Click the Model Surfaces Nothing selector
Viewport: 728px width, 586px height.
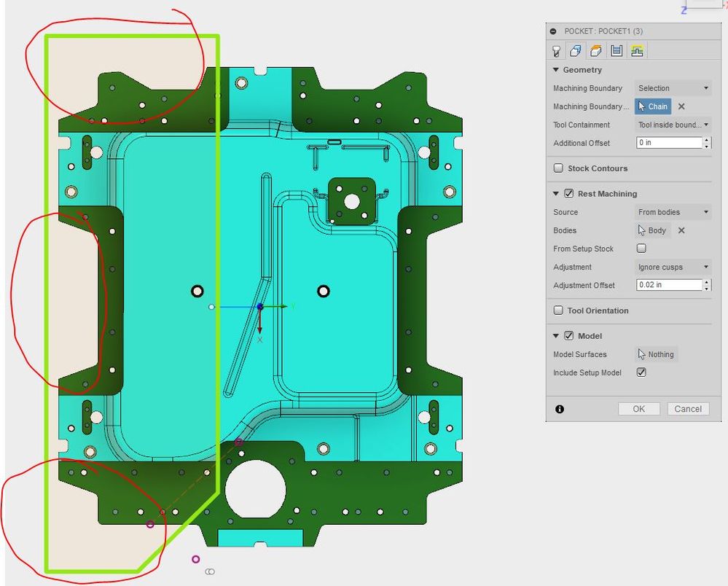tap(656, 354)
